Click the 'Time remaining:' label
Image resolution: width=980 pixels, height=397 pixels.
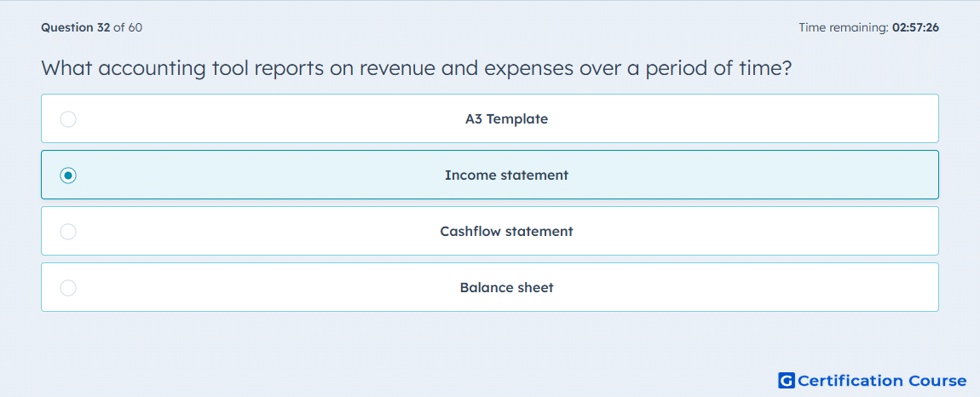[844, 27]
